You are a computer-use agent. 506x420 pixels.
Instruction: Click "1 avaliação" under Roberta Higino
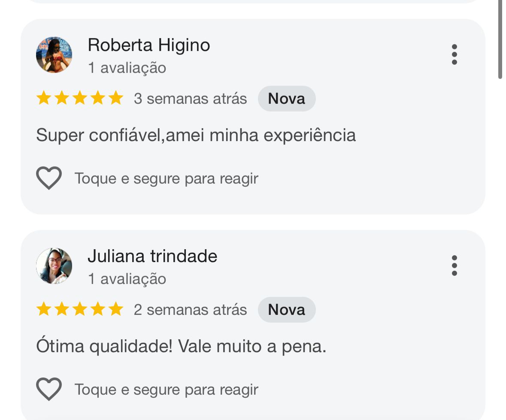[x=127, y=68]
